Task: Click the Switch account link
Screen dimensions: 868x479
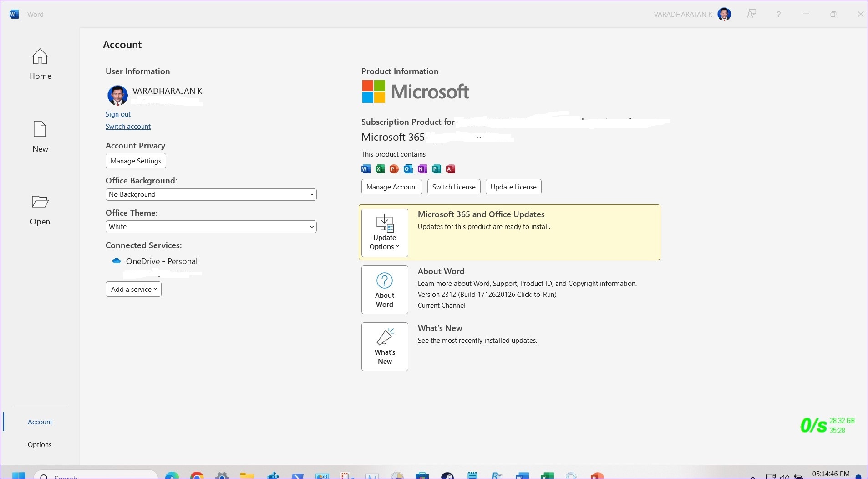Action: point(128,127)
